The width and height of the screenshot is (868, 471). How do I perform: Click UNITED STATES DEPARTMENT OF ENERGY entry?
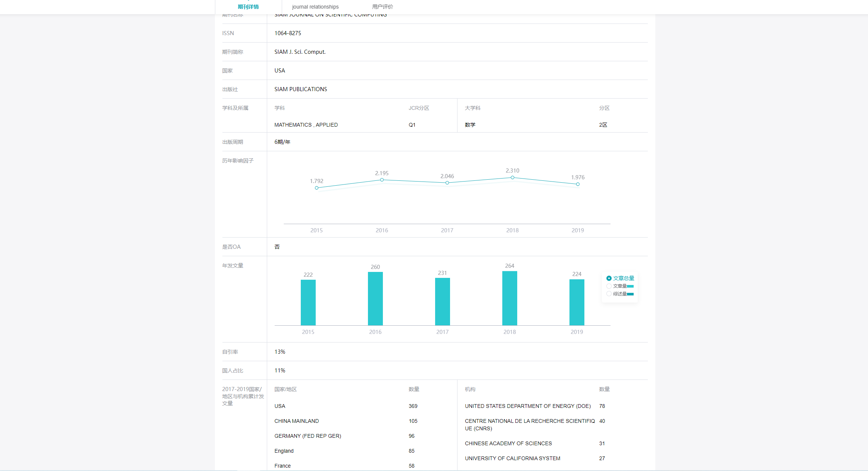[528, 406]
